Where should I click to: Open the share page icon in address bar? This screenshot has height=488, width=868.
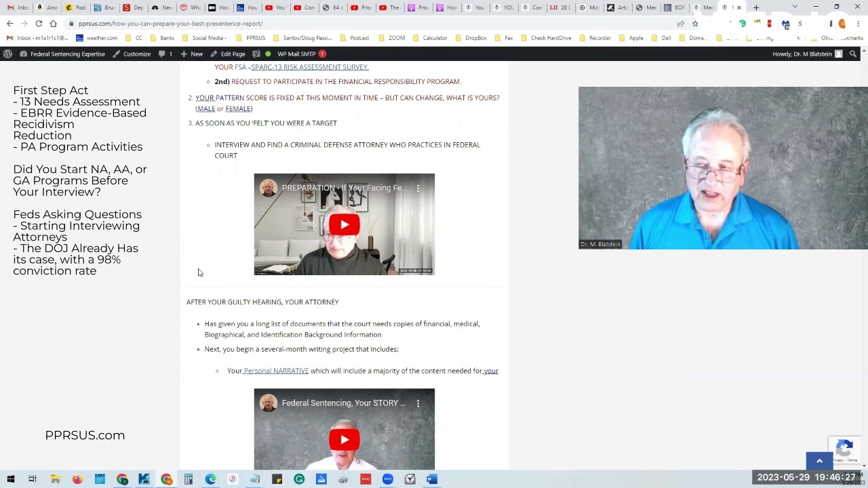coord(681,24)
